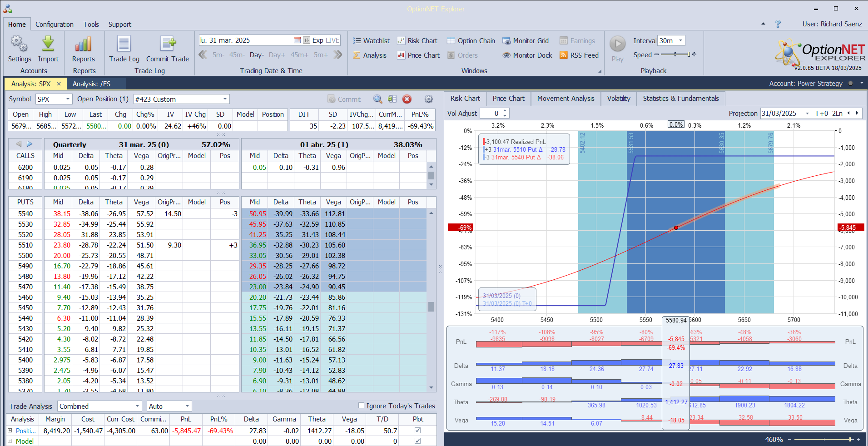Viewport: 868px width, 446px height.
Task: Open position settings gear icon
Action: pos(428,99)
